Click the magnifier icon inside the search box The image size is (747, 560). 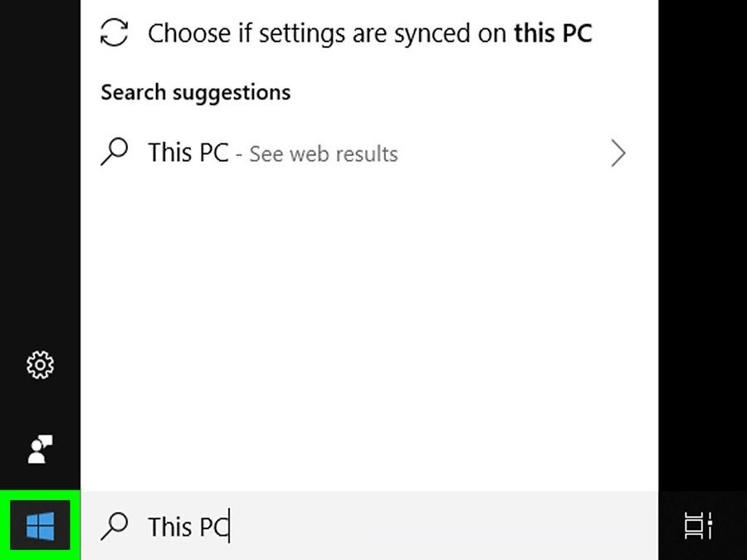coord(115,525)
